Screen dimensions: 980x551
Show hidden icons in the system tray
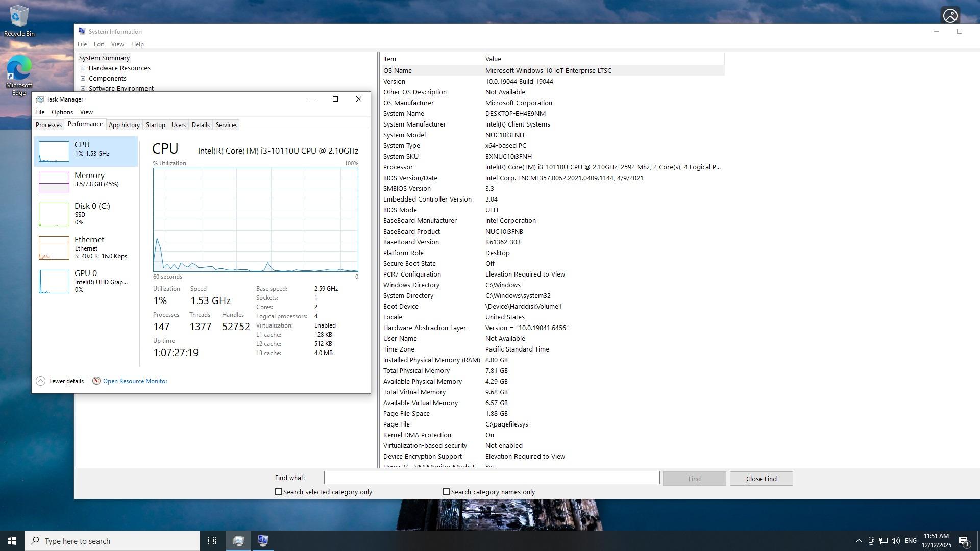[x=859, y=541]
